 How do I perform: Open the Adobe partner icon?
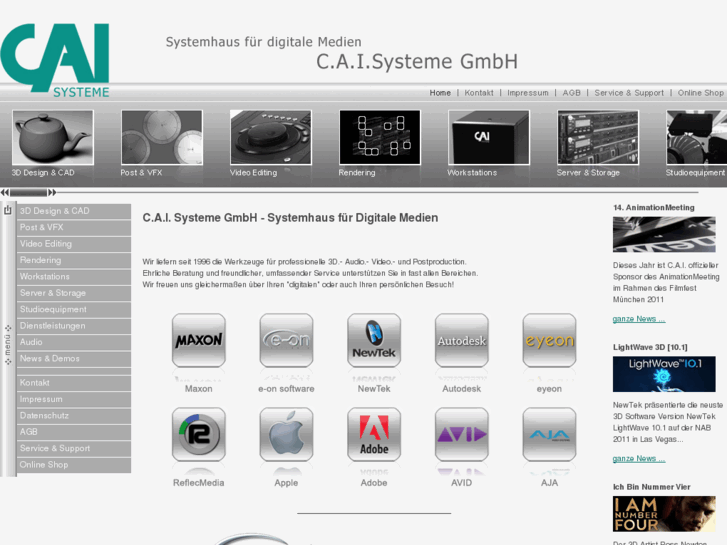(x=374, y=435)
